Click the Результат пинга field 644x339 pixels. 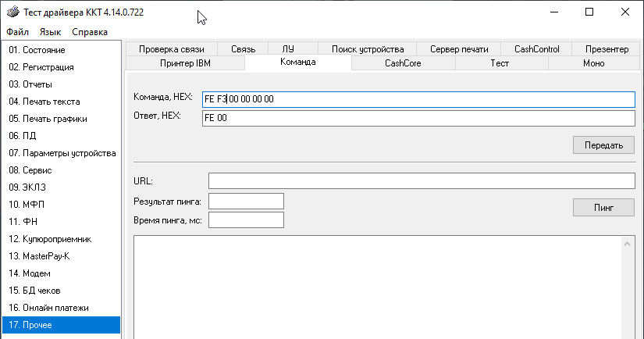tap(246, 202)
